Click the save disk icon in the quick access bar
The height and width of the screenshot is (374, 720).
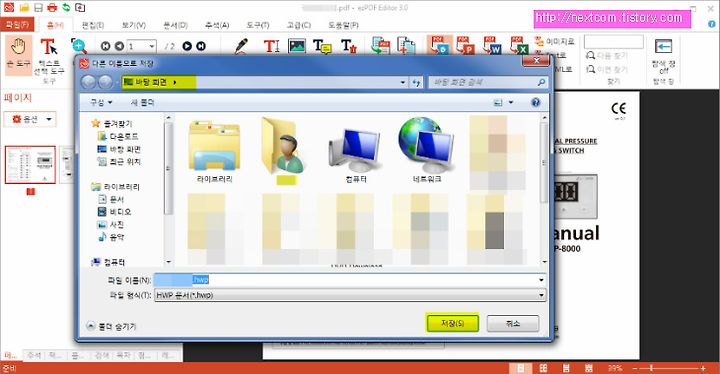39,7
